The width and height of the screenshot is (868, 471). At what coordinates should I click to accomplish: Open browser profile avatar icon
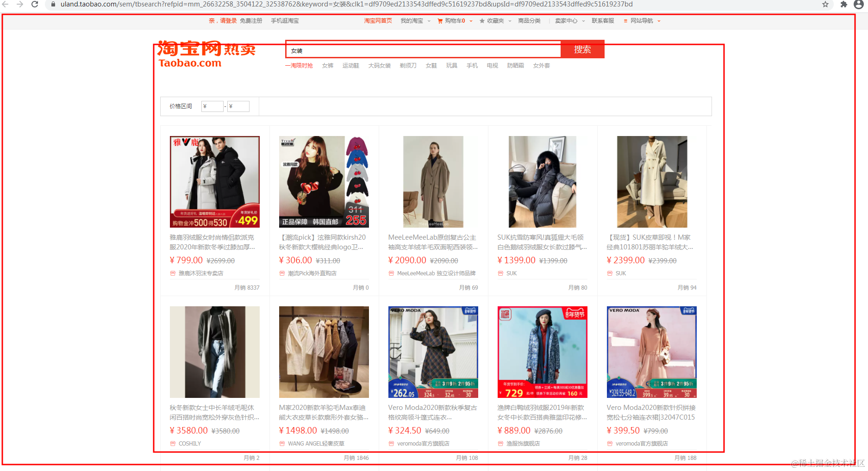tap(858, 4)
